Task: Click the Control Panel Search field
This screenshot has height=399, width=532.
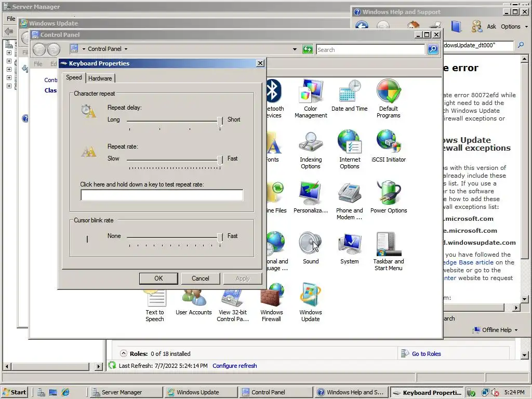Action: tap(370, 49)
